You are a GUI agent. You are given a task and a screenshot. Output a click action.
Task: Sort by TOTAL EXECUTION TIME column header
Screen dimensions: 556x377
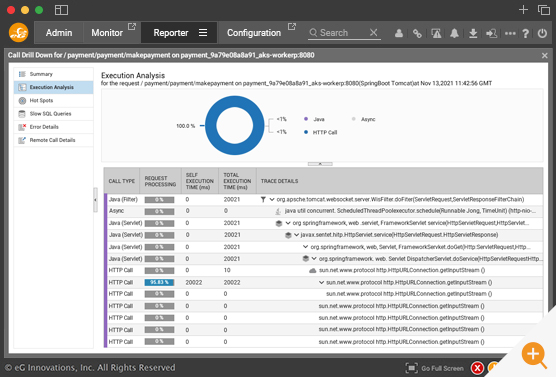pyautogui.click(x=237, y=181)
